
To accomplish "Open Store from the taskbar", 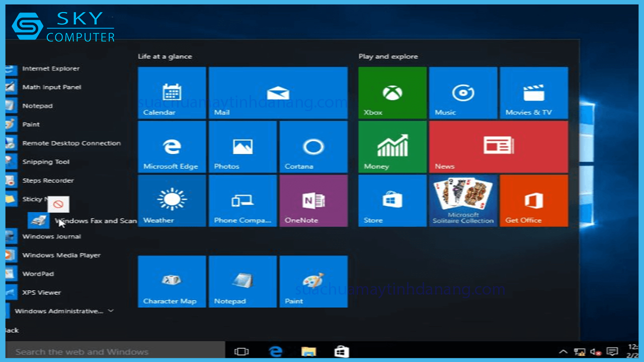I will coord(342,351).
